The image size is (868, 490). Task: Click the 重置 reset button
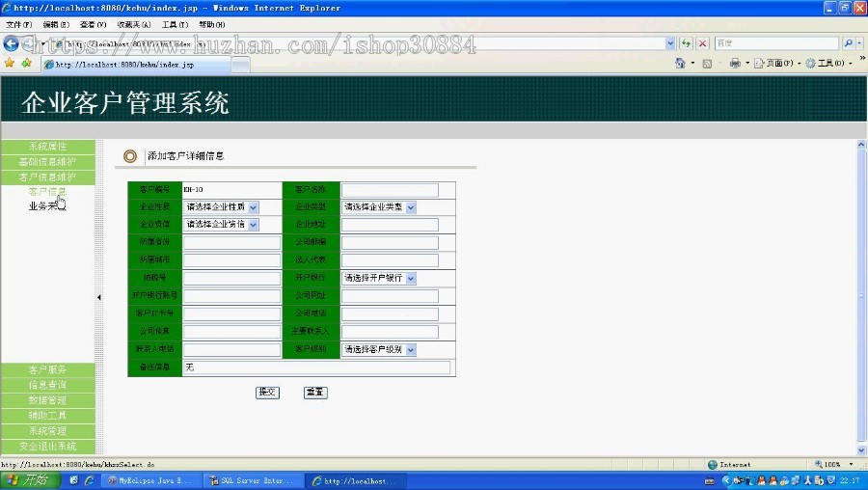[315, 392]
